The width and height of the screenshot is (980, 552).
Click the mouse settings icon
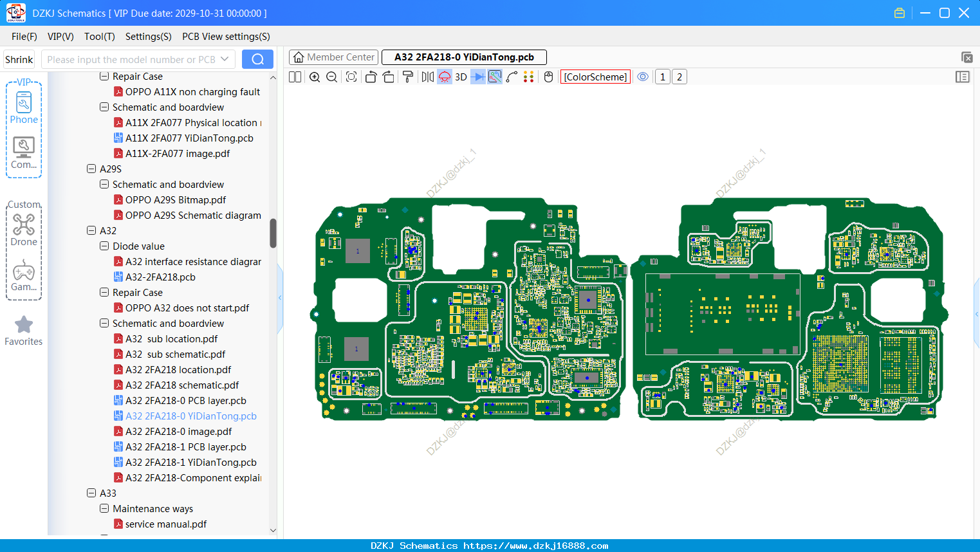tap(548, 77)
